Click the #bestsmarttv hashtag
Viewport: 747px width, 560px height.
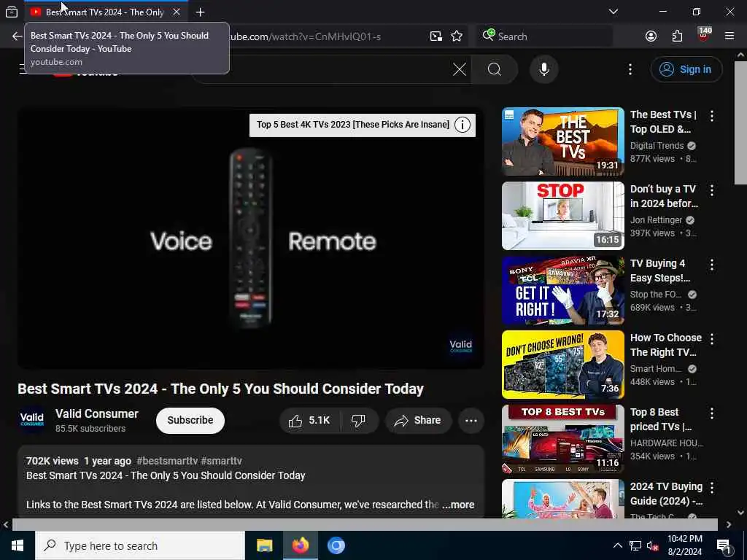point(167,461)
